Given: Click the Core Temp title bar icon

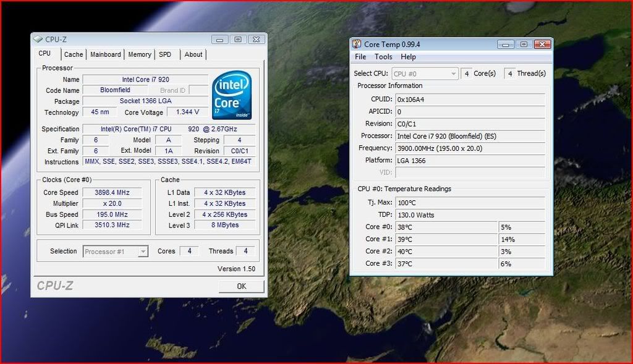Looking at the screenshot, I should coord(357,44).
